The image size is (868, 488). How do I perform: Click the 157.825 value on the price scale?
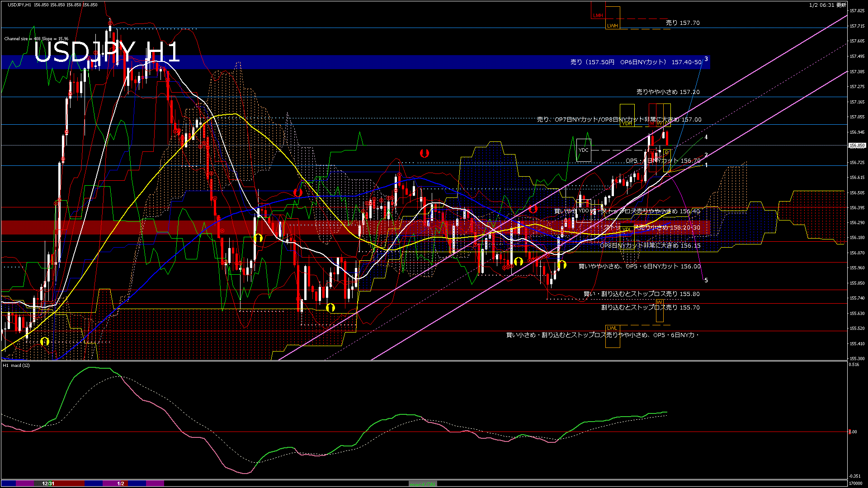coord(857,11)
